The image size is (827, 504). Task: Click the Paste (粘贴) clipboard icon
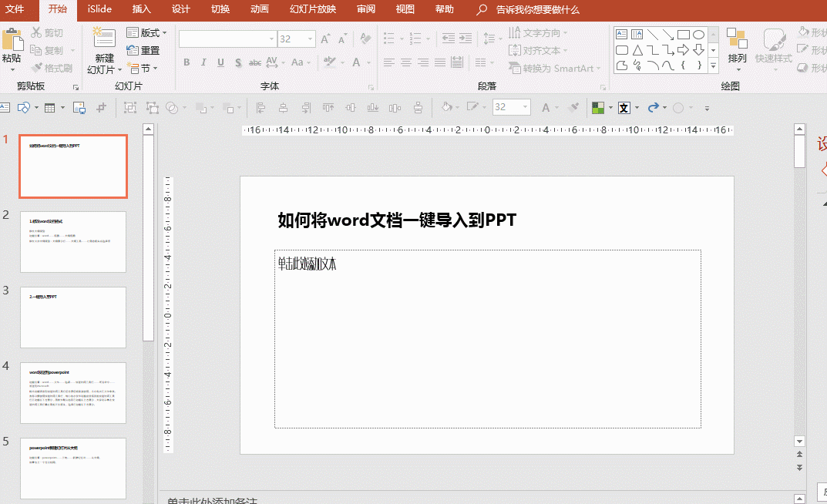(12, 42)
